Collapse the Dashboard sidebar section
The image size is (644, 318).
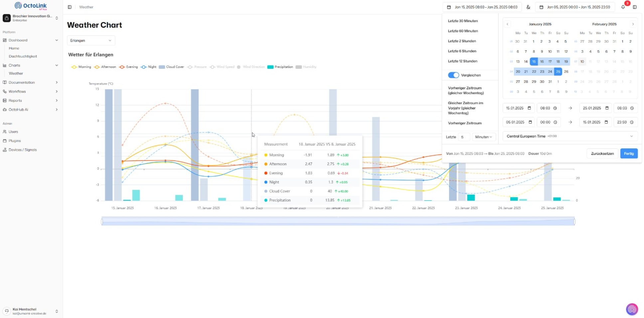30,40
